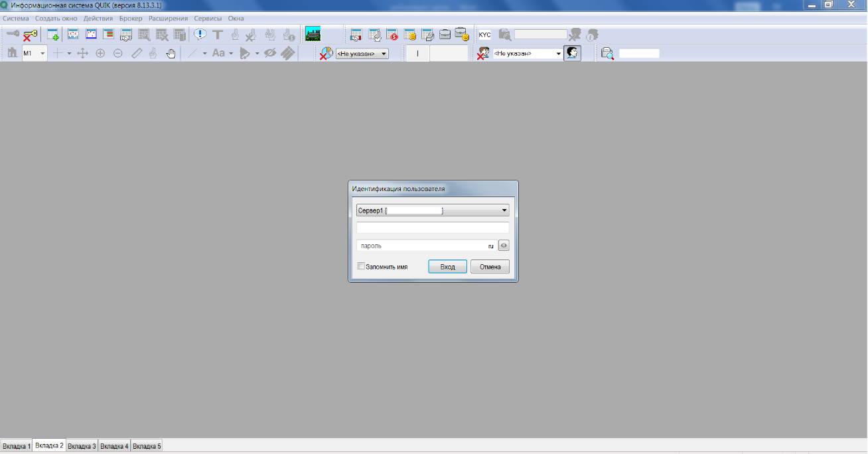
Task: Open the Действия menu
Action: point(98,19)
